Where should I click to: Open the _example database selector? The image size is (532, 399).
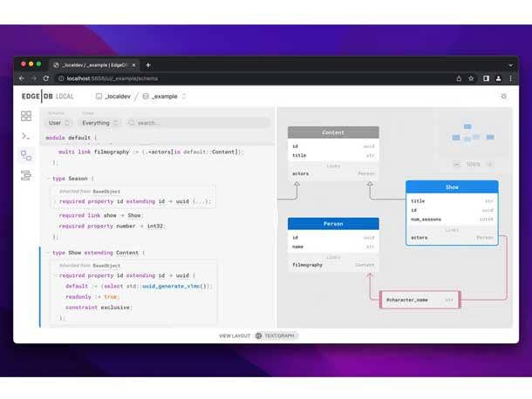(164, 96)
